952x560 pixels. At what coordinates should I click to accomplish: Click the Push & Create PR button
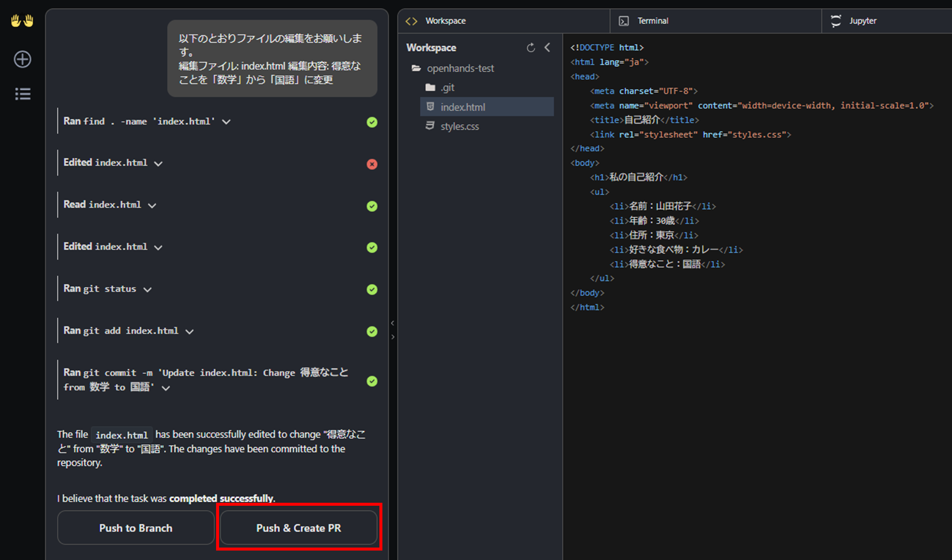299,528
